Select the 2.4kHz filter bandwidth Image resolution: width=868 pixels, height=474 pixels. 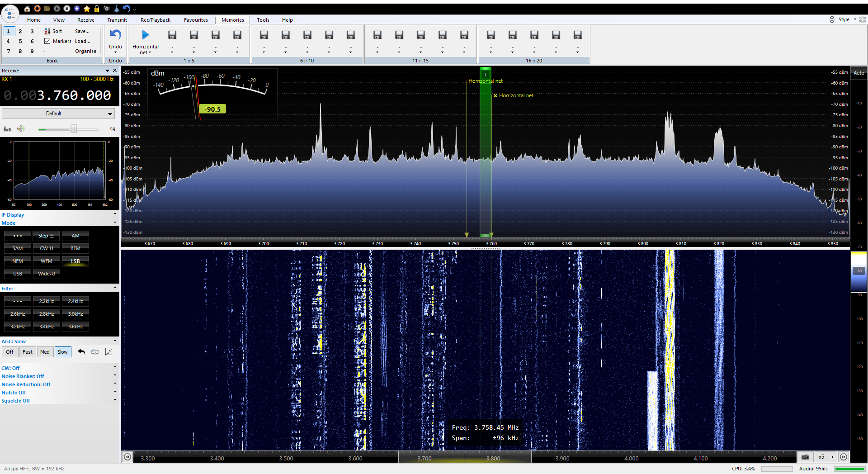75,301
